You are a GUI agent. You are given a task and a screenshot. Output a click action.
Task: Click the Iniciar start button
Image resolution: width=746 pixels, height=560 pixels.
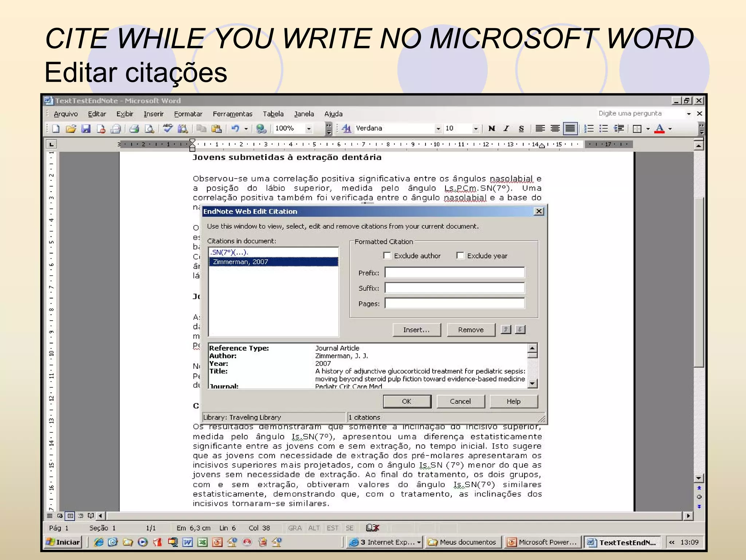pyautogui.click(x=63, y=543)
